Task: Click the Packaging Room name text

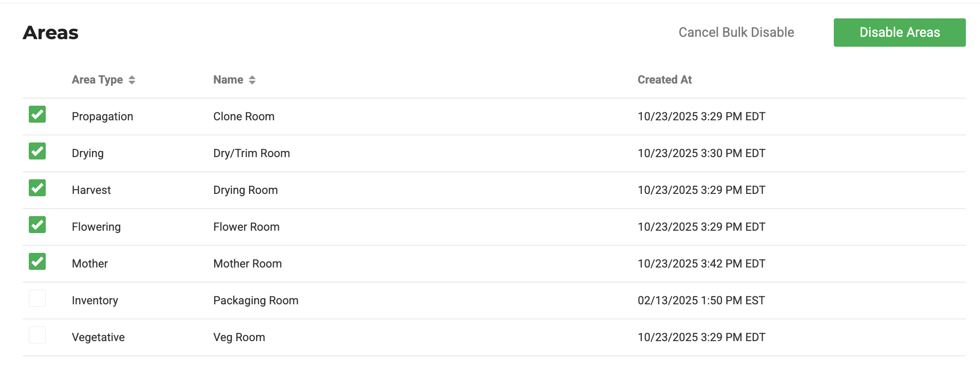Action: pyautogui.click(x=256, y=301)
